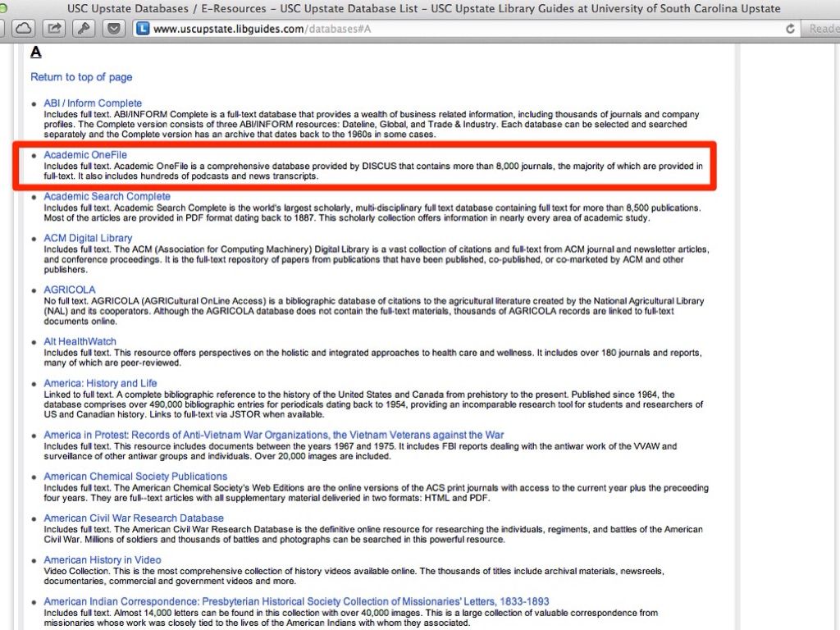The height and width of the screenshot is (630, 840).
Task: Open America in Protest records link
Action: coord(273,436)
